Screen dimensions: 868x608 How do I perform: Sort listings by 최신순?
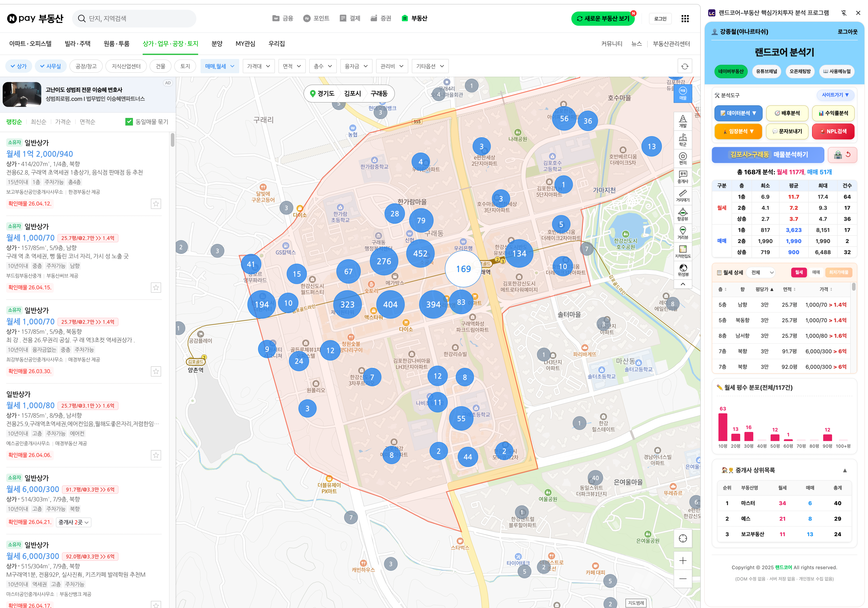tap(38, 122)
